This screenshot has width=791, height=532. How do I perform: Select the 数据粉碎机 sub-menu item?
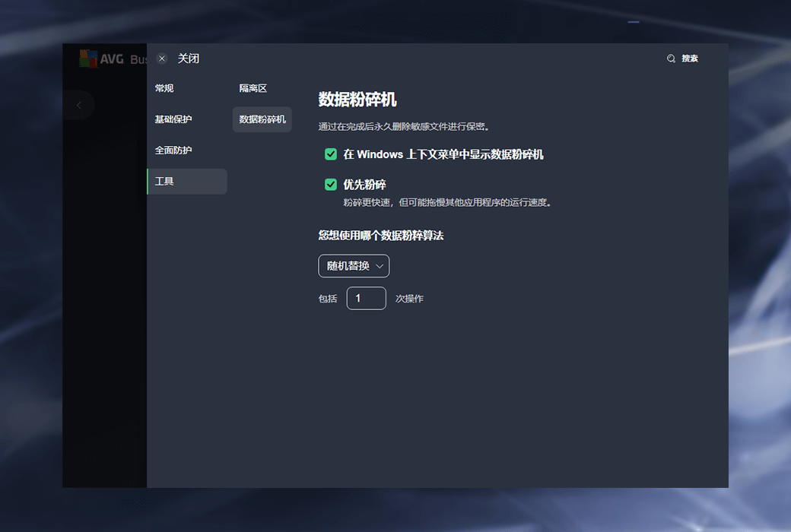click(262, 119)
